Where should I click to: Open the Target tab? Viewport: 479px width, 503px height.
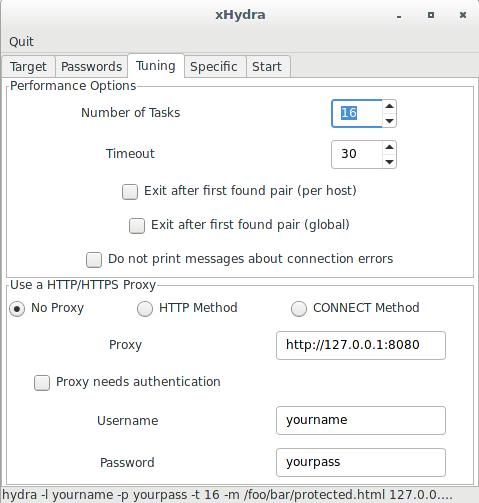(28, 67)
